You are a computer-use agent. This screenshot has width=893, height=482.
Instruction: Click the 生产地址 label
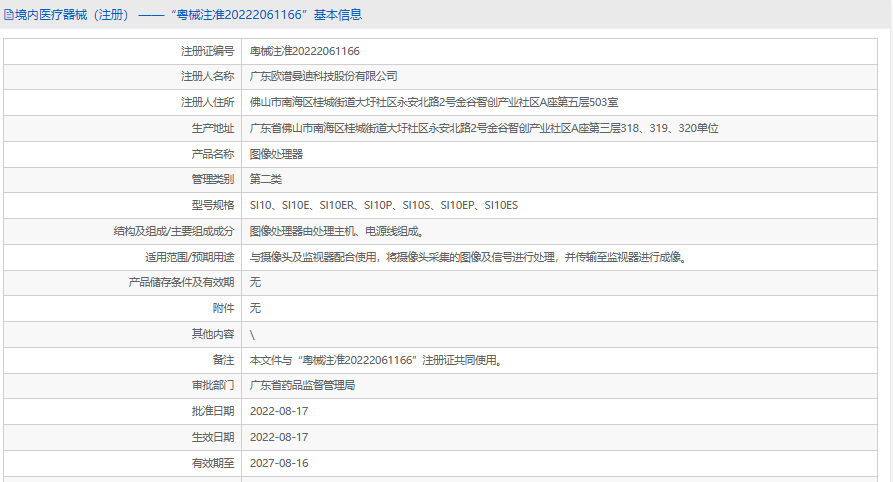212,128
